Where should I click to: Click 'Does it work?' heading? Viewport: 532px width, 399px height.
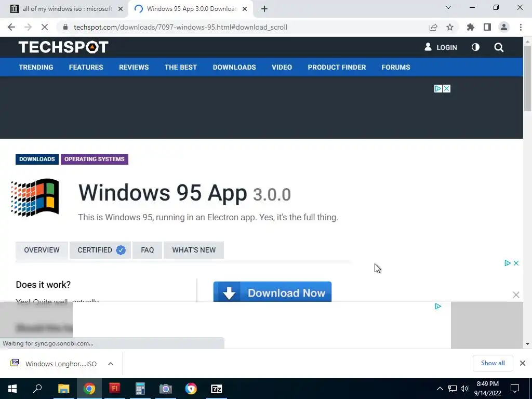point(43,284)
